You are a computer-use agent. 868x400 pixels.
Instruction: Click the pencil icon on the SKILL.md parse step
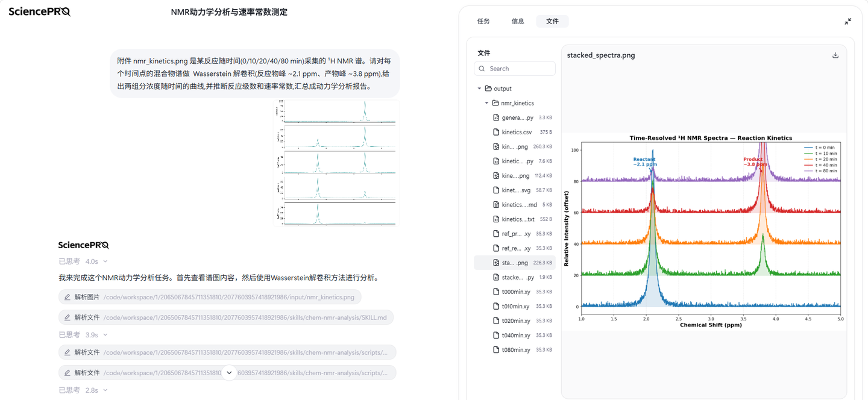point(68,317)
